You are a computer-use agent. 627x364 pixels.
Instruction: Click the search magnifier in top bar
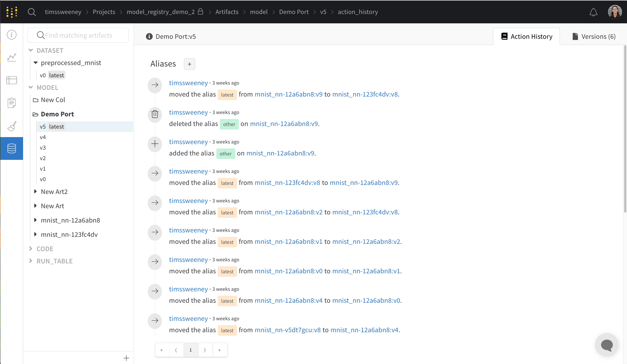pyautogui.click(x=32, y=12)
